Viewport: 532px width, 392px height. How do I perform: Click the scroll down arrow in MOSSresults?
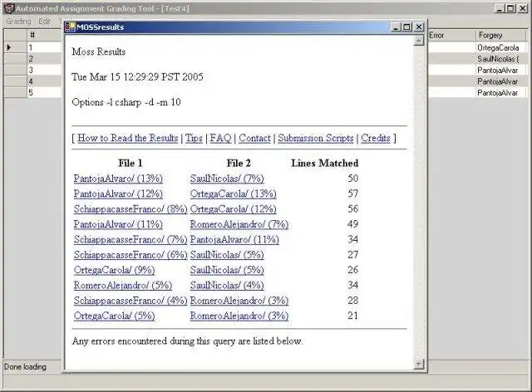419,365
